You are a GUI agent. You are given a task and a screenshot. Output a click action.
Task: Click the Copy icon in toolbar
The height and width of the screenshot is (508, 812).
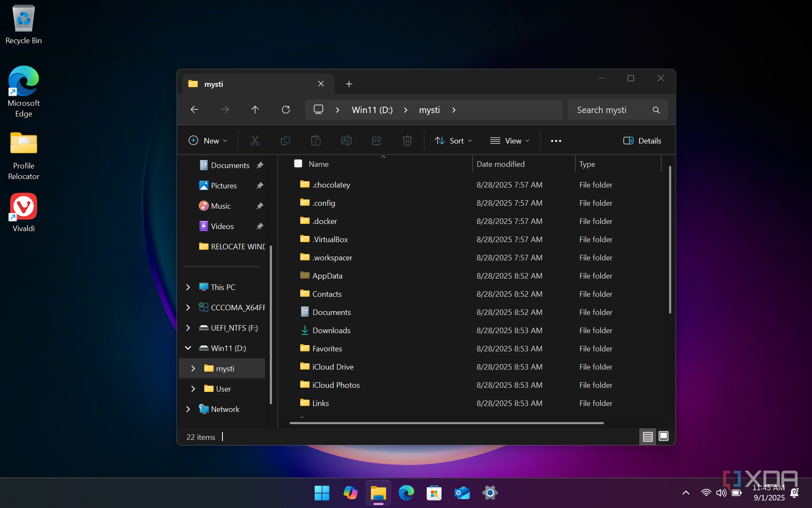[x=285, y=141]
